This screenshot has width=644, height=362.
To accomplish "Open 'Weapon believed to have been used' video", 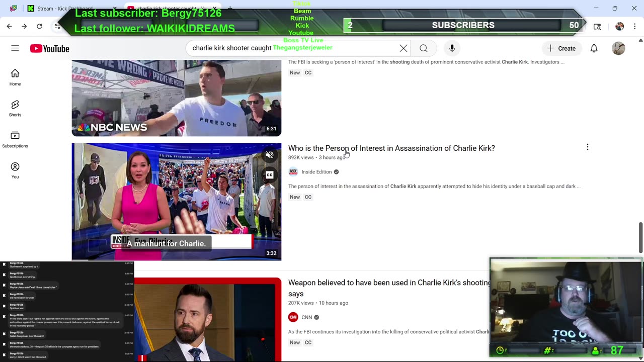I will [389, 288].
